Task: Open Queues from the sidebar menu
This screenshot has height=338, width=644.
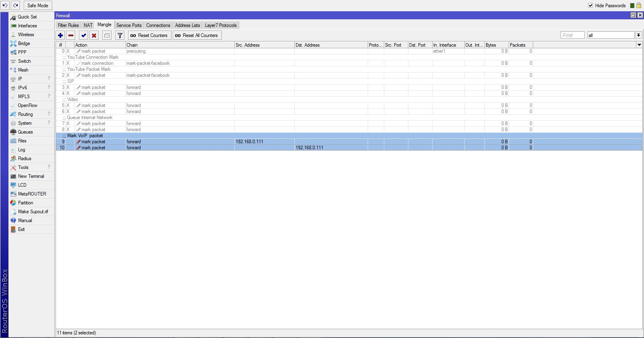Action: (x=25, y=132)
